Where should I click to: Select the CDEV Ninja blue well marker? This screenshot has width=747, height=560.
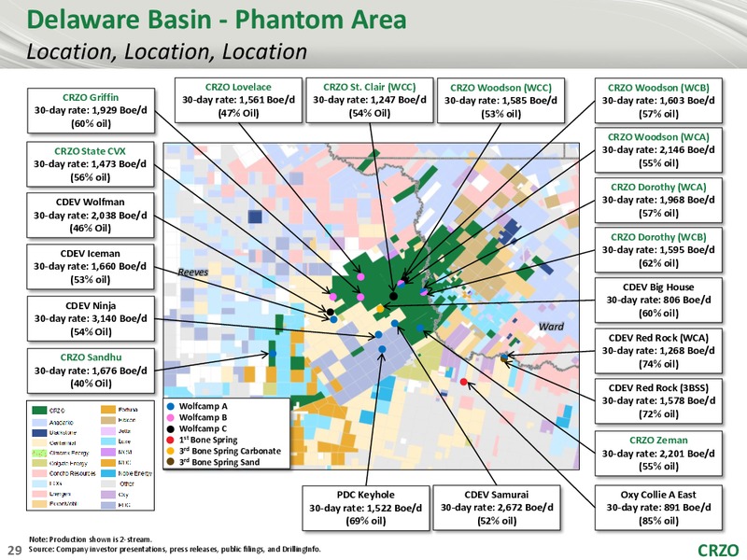[x=379, y=335]
